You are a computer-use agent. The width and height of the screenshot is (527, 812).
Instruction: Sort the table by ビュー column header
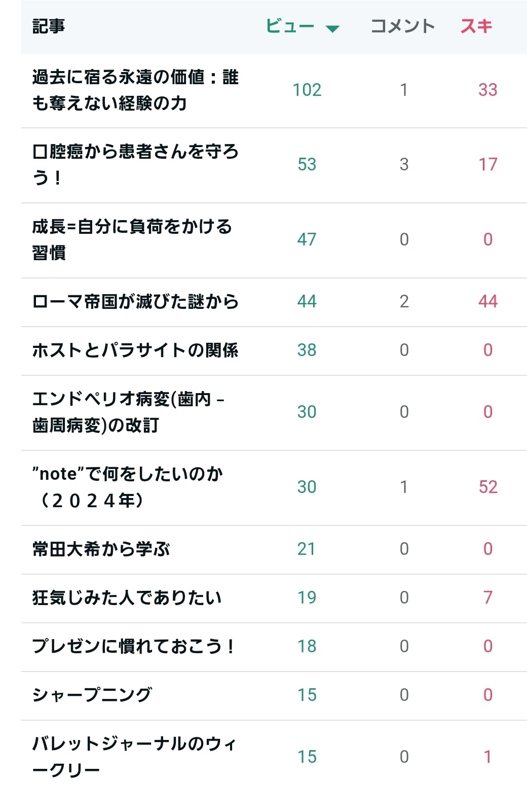click(290, 26)
